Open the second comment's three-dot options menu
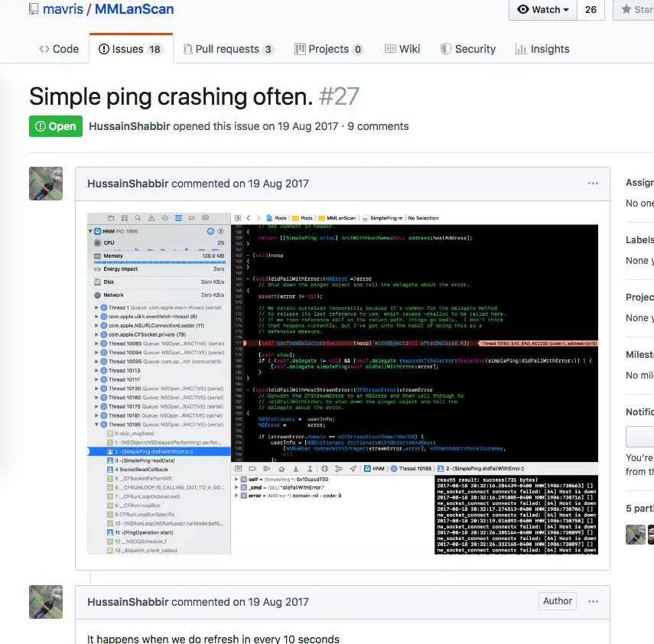 593,601
